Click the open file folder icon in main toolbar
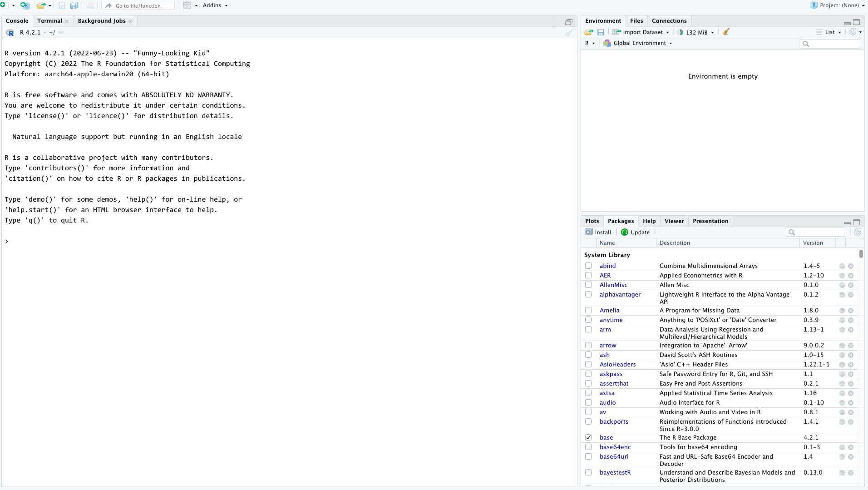868x490 pixels. click(x=41, y=5)
